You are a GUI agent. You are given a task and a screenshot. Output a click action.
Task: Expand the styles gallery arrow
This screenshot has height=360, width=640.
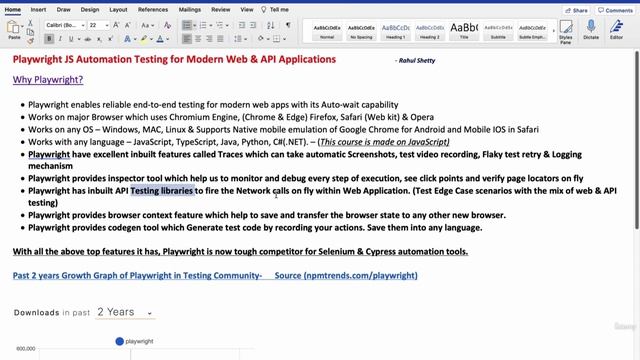553,31
